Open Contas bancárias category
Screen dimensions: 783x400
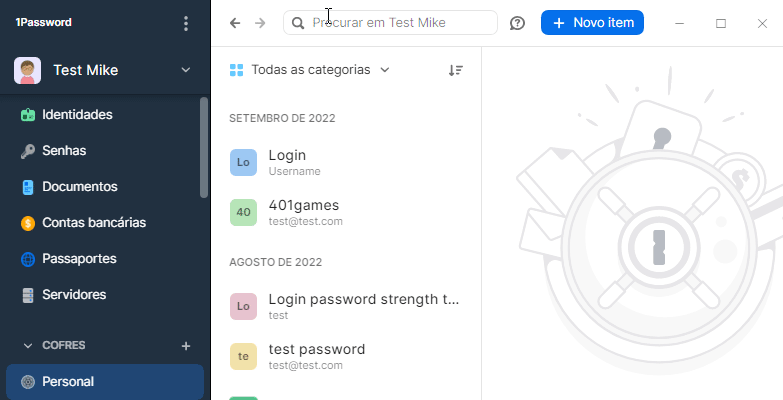click(93, 223)
